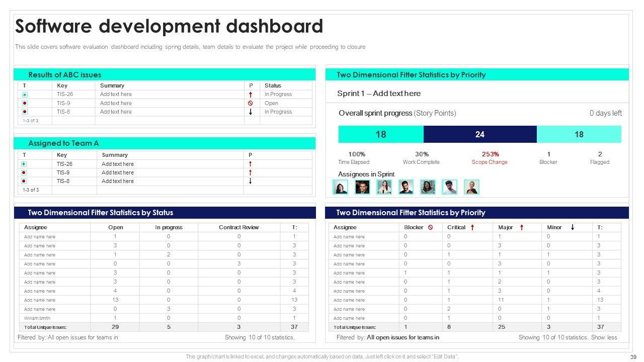Click the red arrow beside the Critical column header
The height and width of the screenshot is (362, 644).
(x=472, y=227)
